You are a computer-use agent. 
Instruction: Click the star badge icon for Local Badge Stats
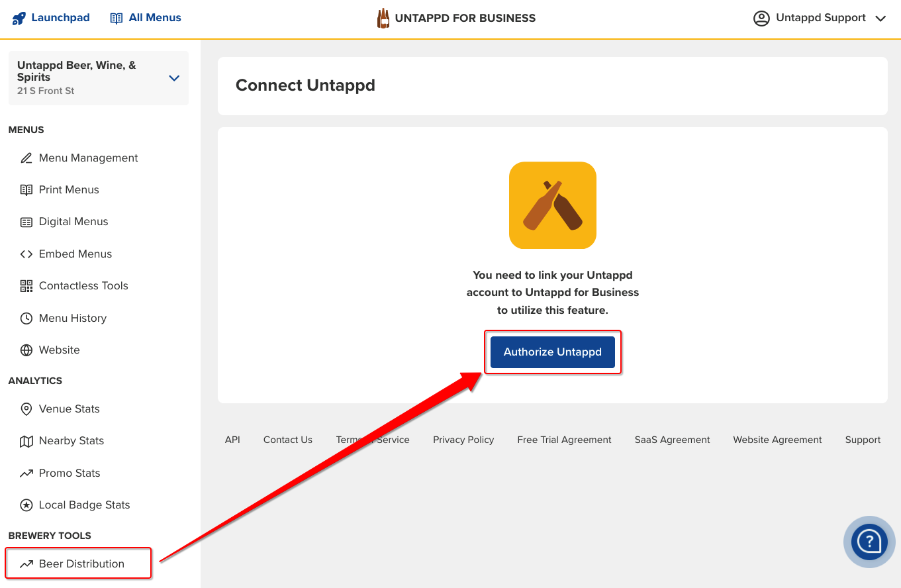[x=26, y=505]
